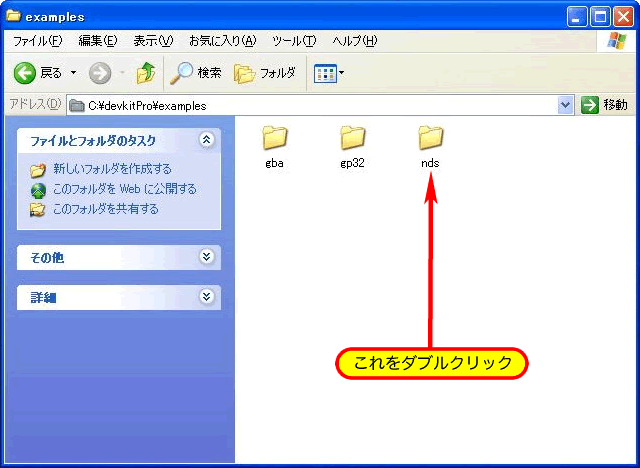Click the 詳細 header text
This screenshot has width=640, height=468.
tap(43, 298)
